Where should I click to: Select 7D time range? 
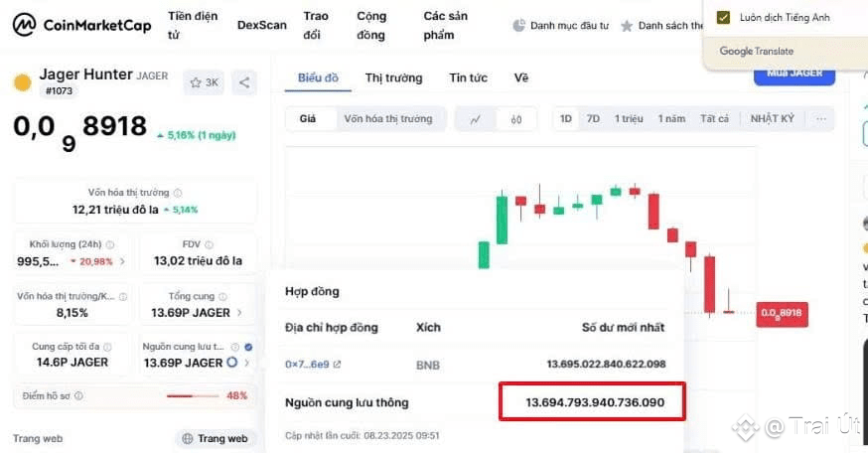click(x=593, y=118)
